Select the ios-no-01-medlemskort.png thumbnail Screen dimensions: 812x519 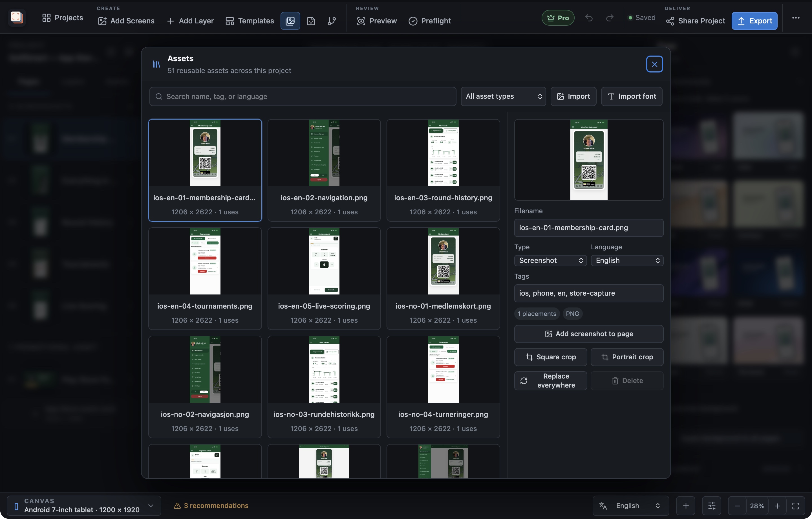click(443, 278)
